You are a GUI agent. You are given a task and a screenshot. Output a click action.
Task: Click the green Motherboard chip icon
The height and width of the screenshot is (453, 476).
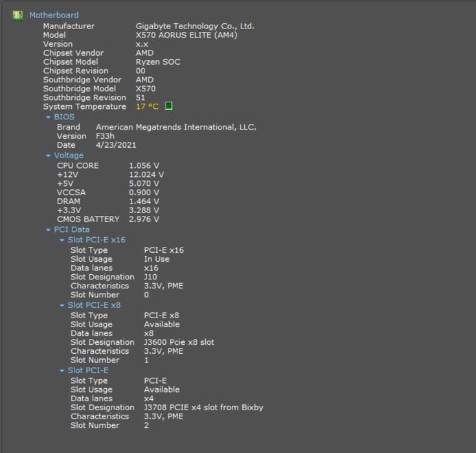[x=17, y=15]
